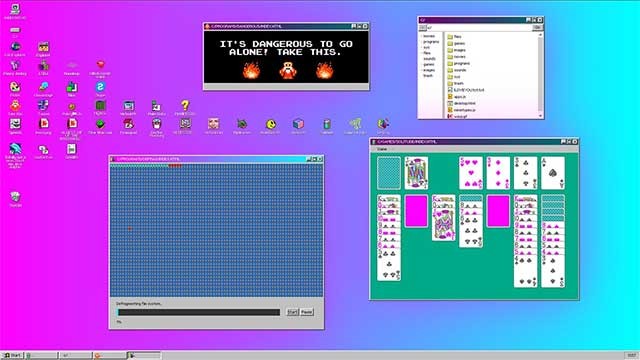Click the taskbar clock
This screenshot has width=640, height=360.
(x=631, y=356)
